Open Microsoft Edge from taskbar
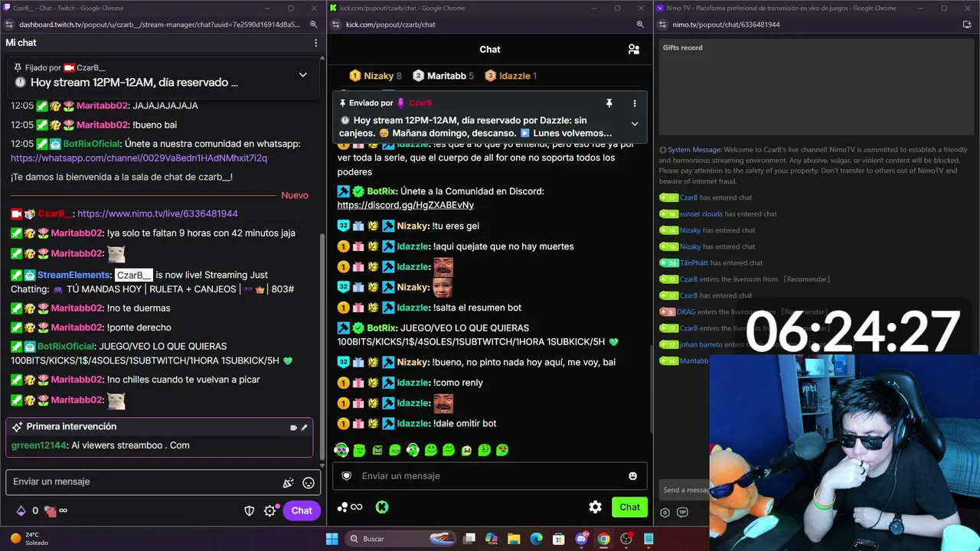Screen dimensions: 980x551 point(536,539)
